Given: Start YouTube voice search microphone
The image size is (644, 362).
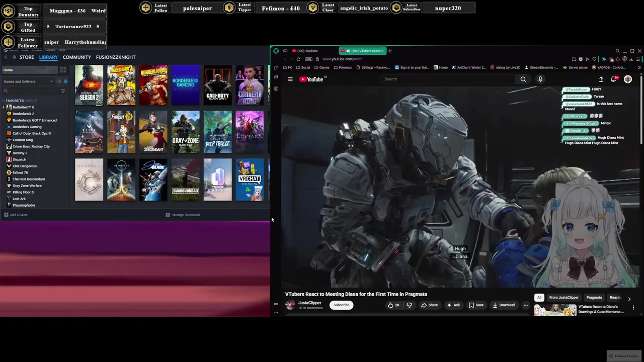Looking at the screenshot, I should [x=540, y=79].
